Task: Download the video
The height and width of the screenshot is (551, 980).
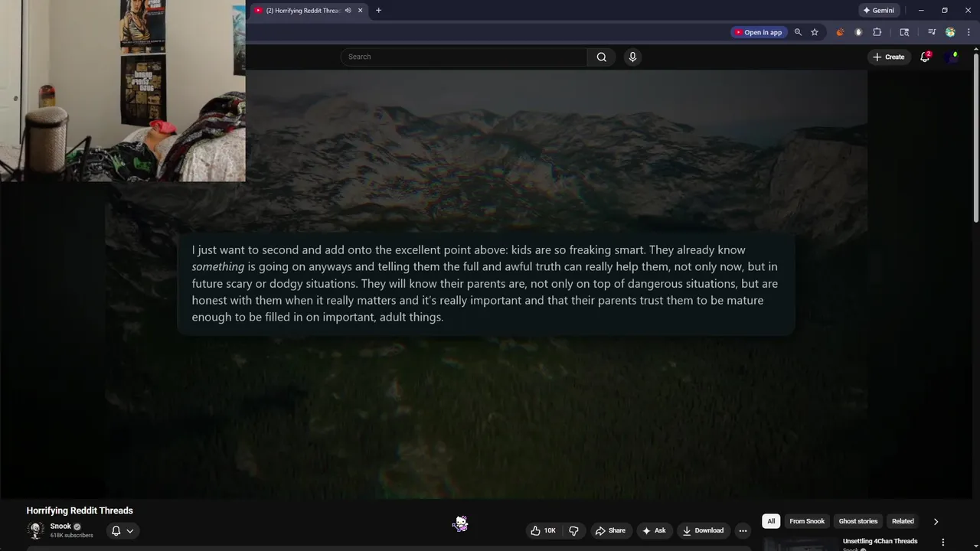Action: coord(703,530)
